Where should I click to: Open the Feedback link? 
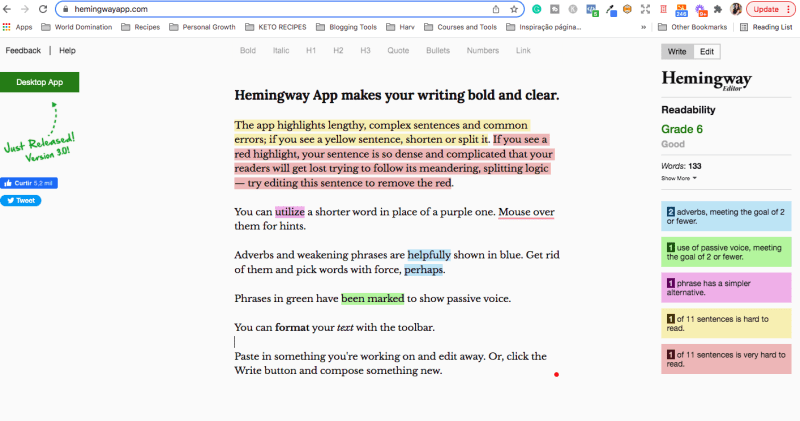click(23, 50)
